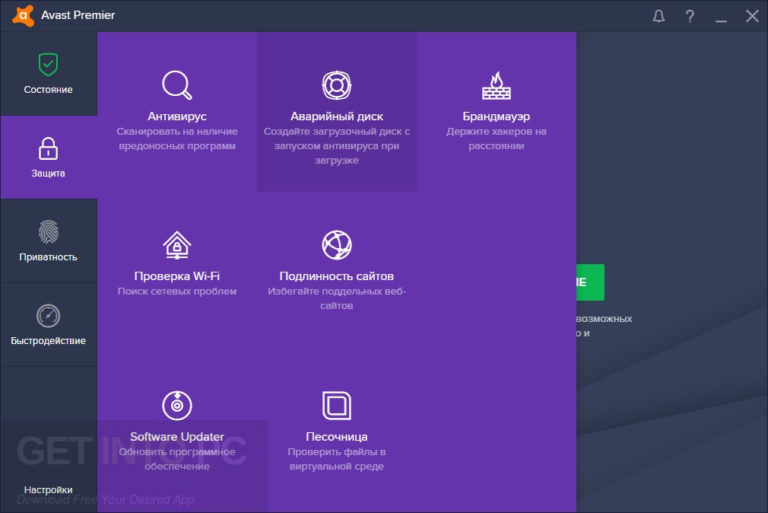Close the Avast Premier window
This screenshot has height=513, width=768.
(x=752, y=16)
